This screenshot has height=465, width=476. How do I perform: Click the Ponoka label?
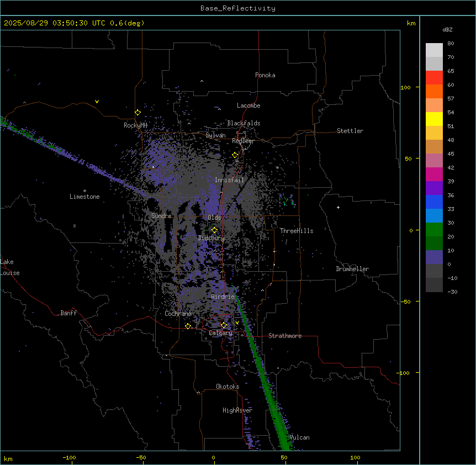pos(265,75)
